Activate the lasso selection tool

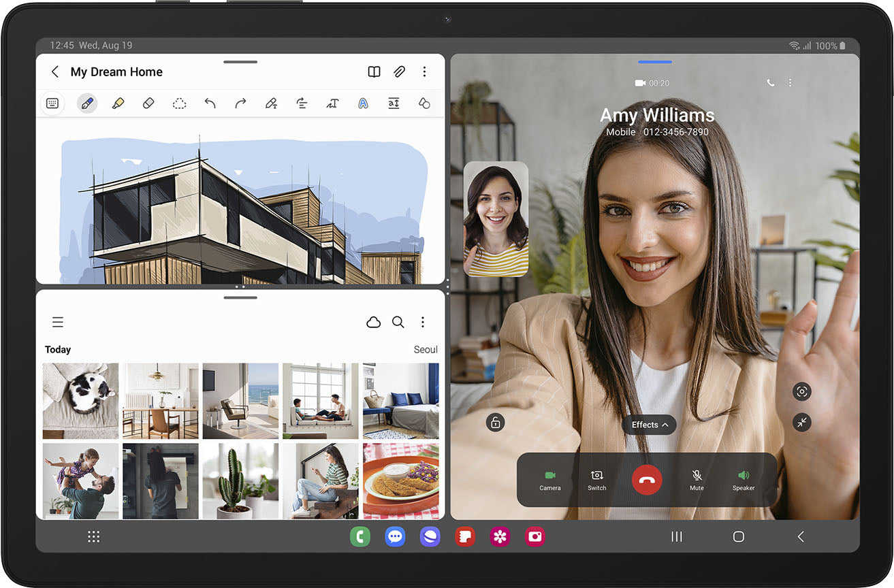coord(179,103)
